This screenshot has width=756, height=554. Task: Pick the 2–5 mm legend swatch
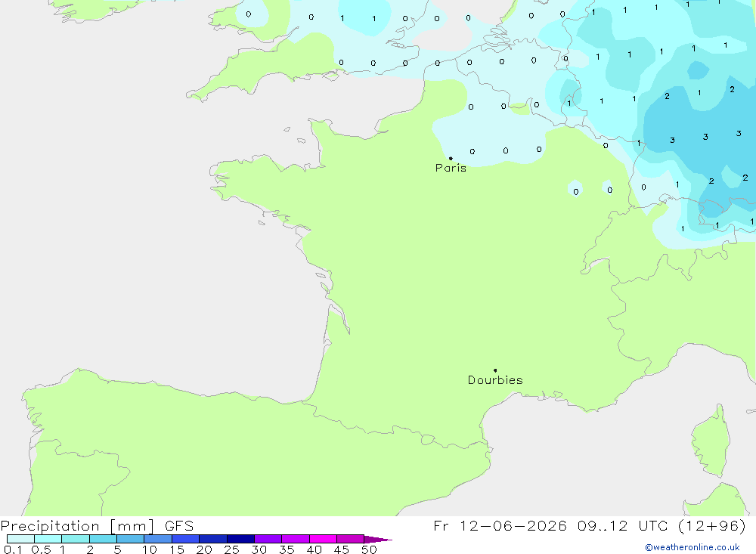[103, 539]
